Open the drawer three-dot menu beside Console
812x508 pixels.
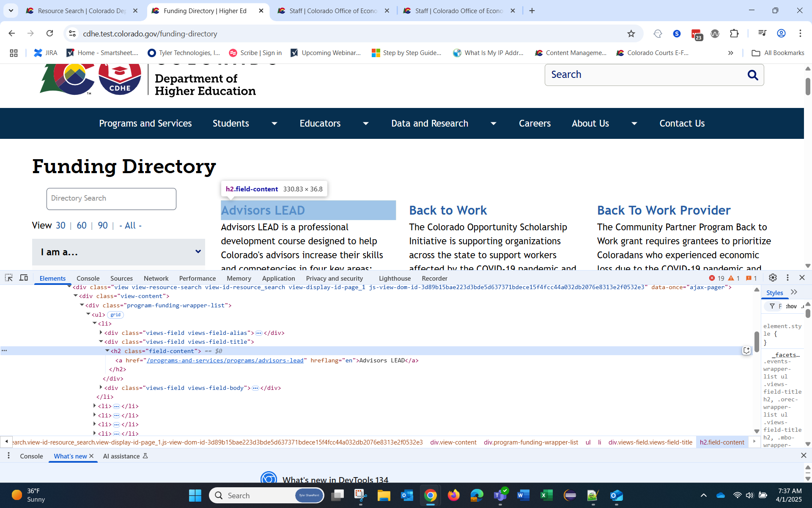click(x=8, y=456)
